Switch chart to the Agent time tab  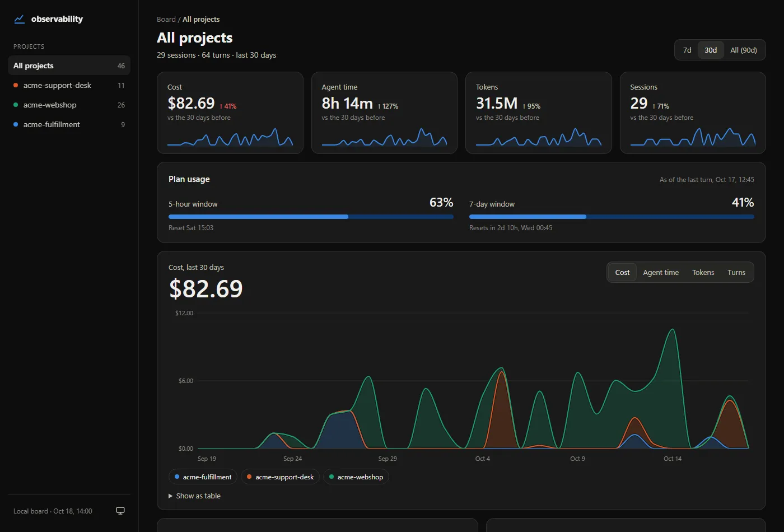tap(661, 272)
